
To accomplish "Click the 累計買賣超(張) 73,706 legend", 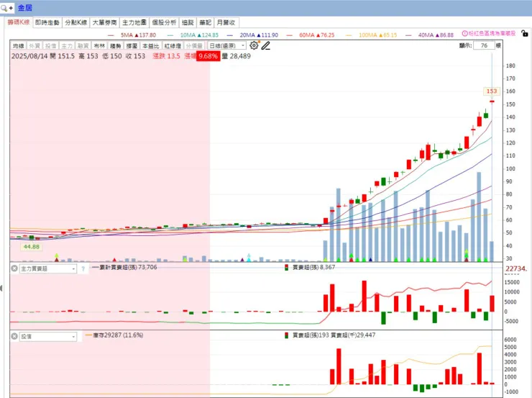I will [x=124, y=268].
